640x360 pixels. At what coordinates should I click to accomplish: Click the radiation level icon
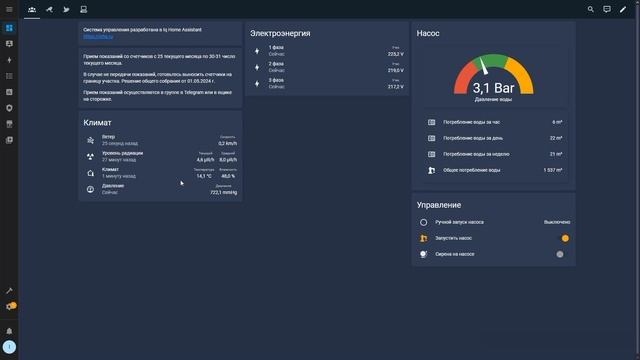pos(90,156)
